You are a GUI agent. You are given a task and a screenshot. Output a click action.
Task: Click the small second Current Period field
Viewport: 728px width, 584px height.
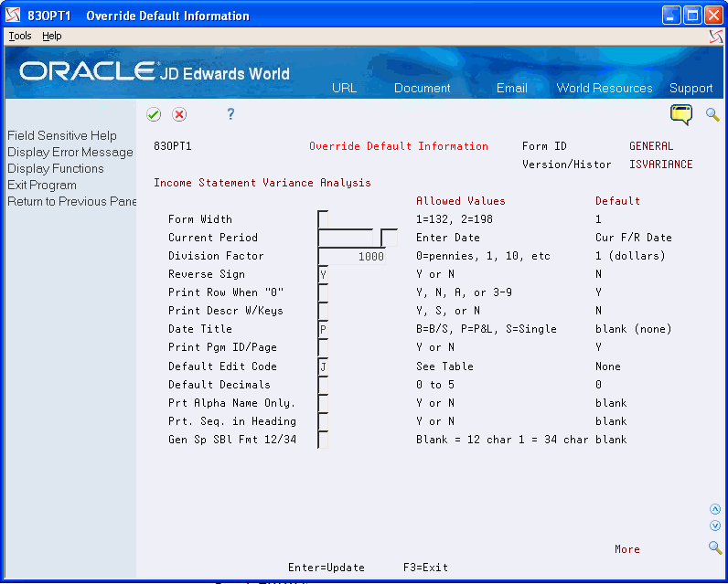click(x=389, y=238)
